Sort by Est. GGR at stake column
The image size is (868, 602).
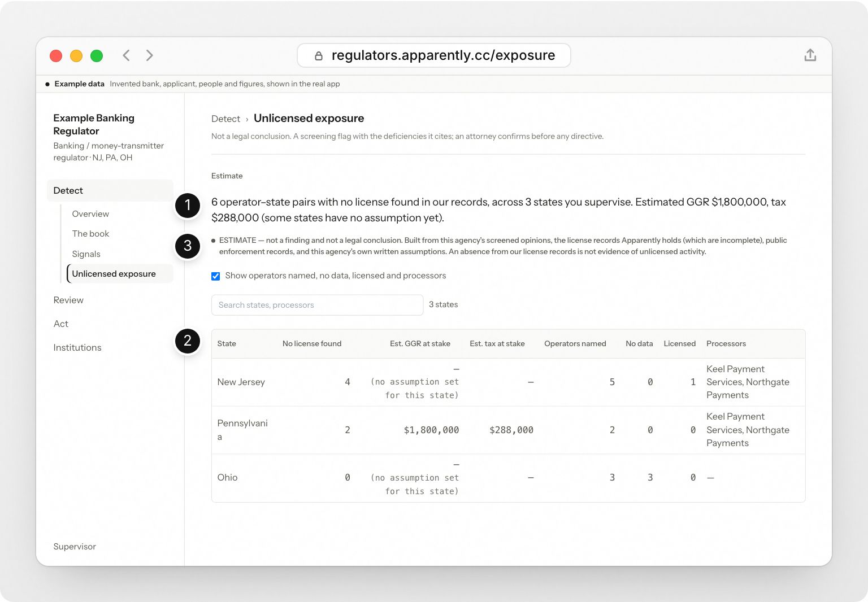click(x=420, y=344)
